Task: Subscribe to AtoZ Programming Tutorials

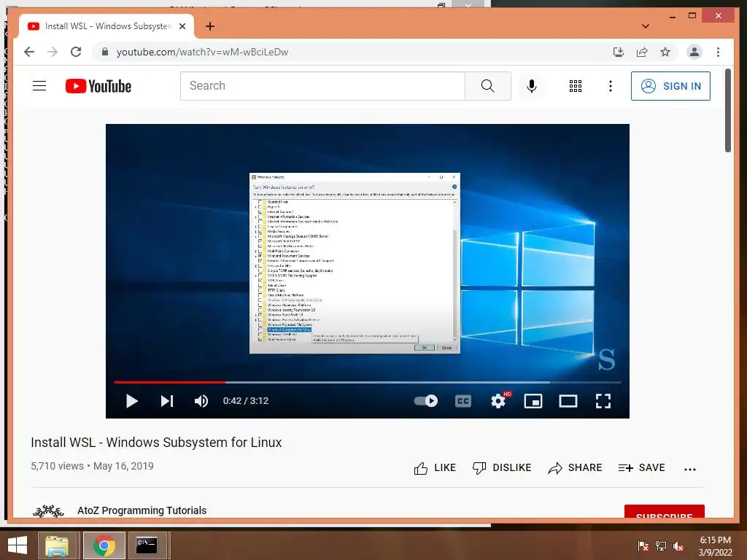Action: (x=664, y=511)
